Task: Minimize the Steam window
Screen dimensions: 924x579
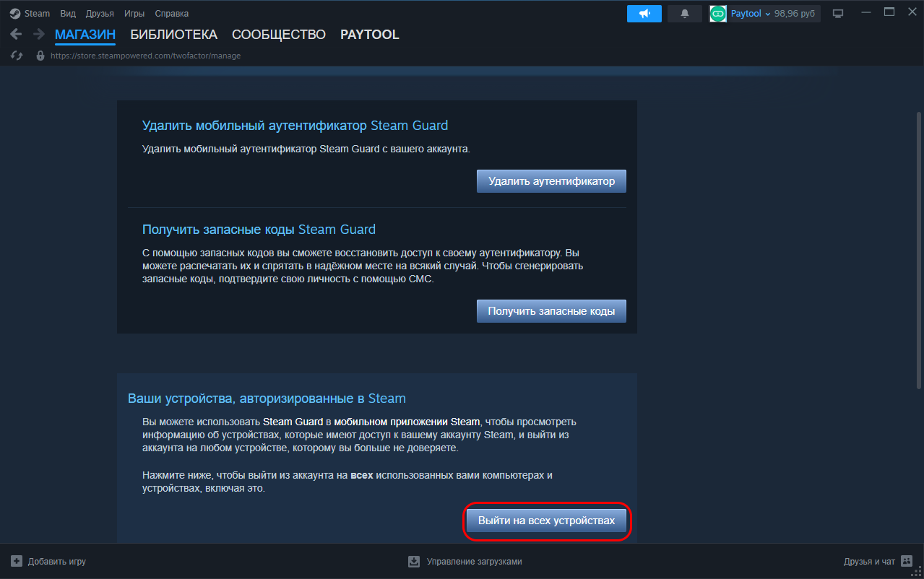Action: pyautogui.click(x=868, y=12)
